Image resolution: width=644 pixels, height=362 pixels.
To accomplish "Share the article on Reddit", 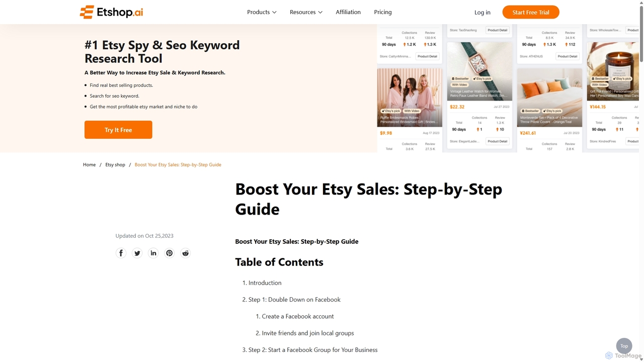I will pyautogui.click(x=185, y=253).
